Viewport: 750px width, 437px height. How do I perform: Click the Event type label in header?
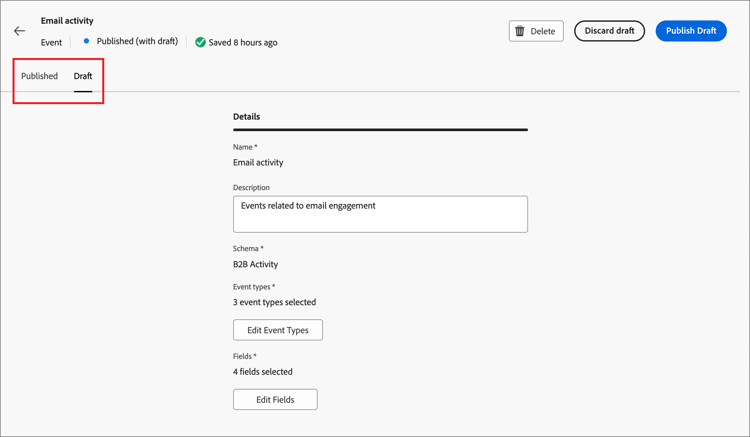pyautogui.click(x=51, y=43)
